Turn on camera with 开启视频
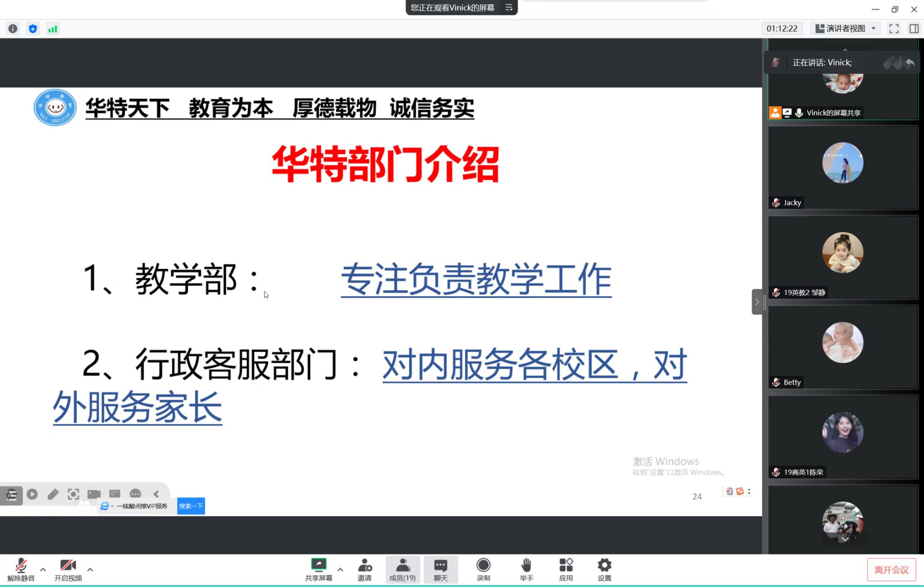This screenshot has width=924, height=587. 68,569
